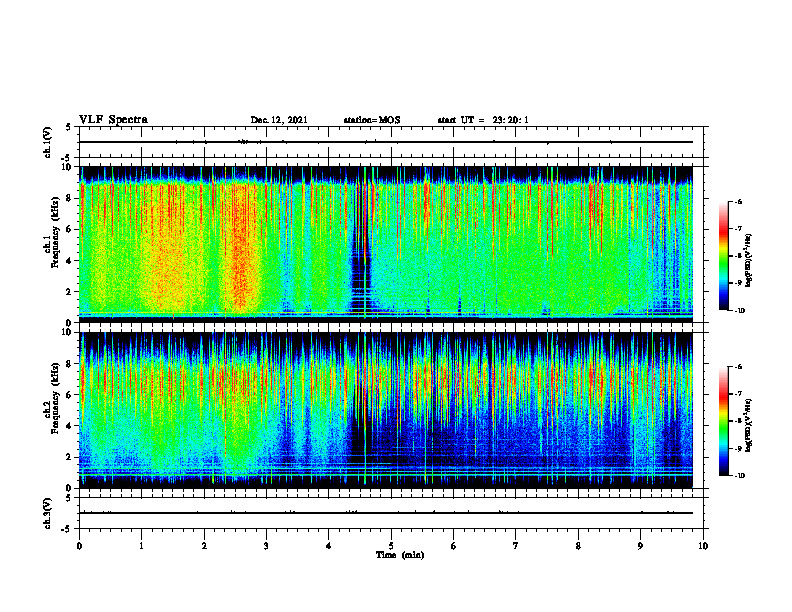
Task: Click the "-6" tick on ch.2 colorbar
Action: 738,367
